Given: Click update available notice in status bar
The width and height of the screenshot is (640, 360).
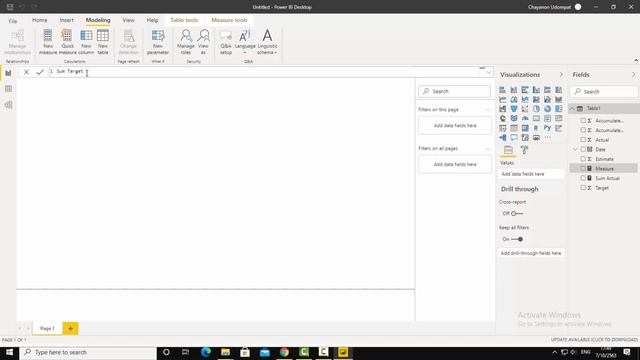Looking at the screenshot, I should [594, 340].
